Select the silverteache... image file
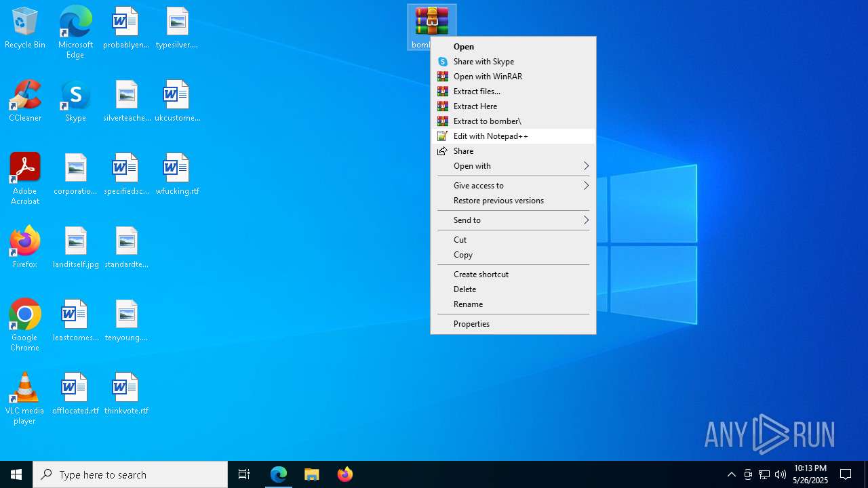The image size is (868, 488). pyautogui.click(x=126, y=102)
